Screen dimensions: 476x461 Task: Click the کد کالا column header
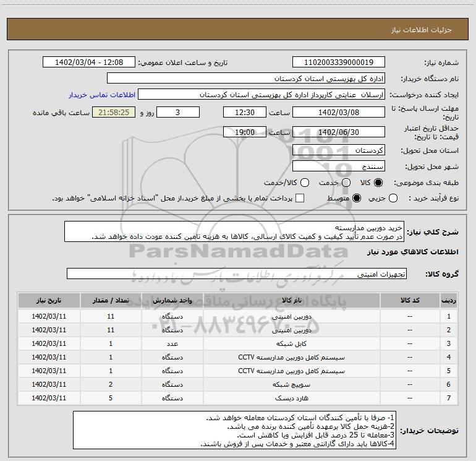click(410, 300)
